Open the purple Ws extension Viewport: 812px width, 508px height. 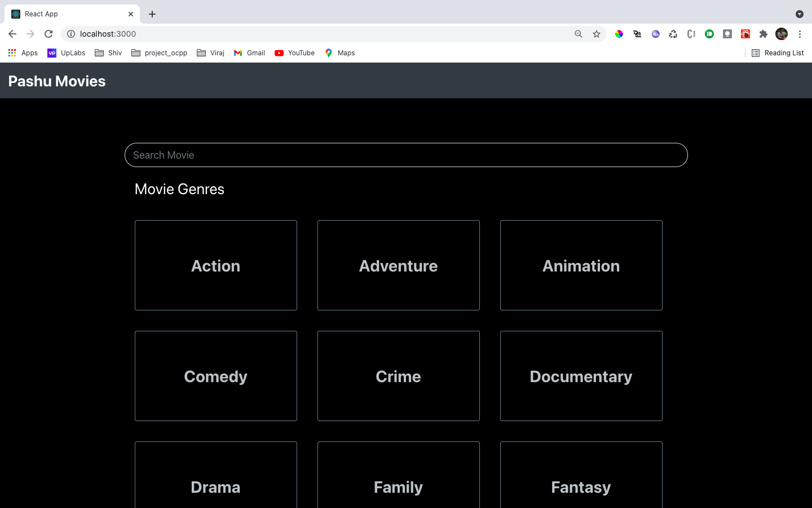tap(655, 34)
